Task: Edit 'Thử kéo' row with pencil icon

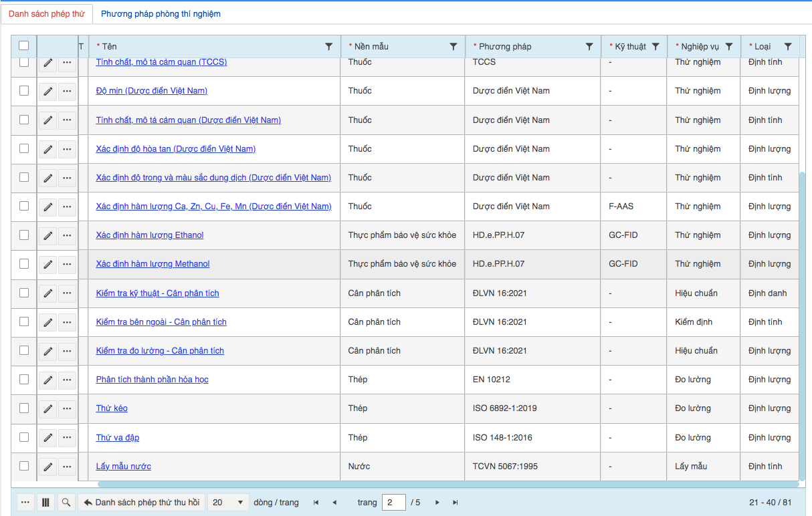Action: pos(47,409)
